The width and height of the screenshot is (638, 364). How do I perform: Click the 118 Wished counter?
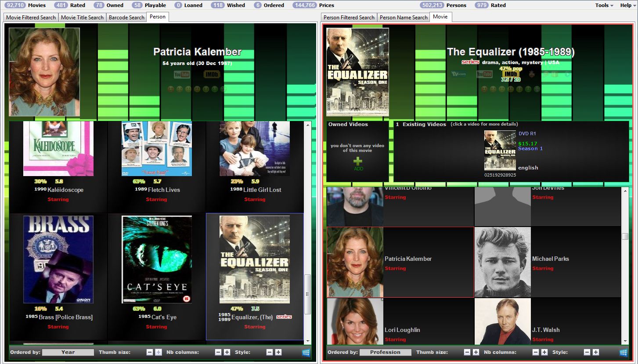point(228,5)
